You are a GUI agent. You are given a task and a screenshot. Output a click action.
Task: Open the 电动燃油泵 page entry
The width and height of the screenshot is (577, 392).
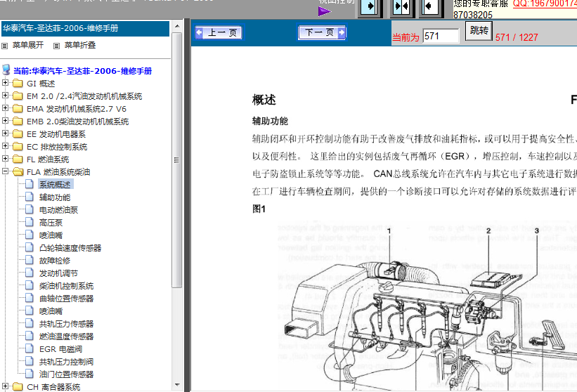pos(58,210)
